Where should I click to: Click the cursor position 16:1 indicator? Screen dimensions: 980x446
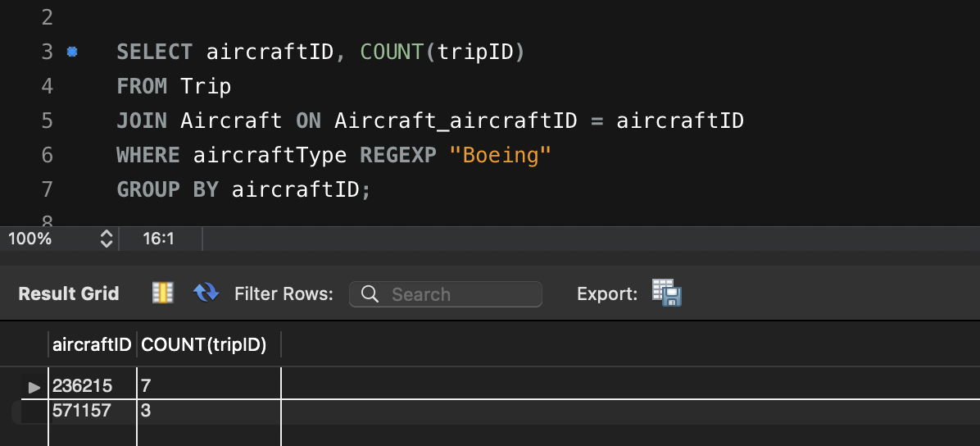pos(159,239)
